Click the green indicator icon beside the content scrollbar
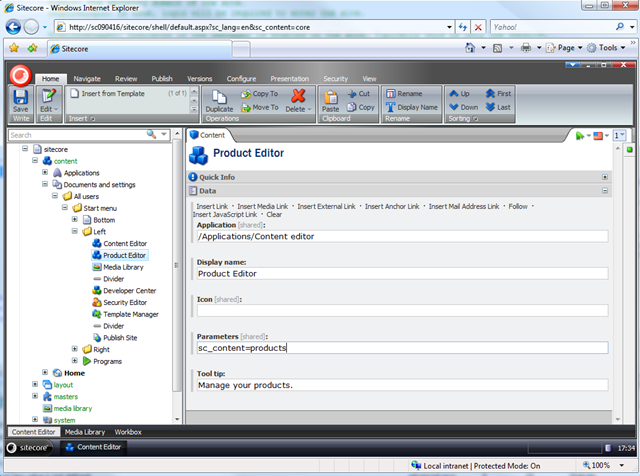 (630, 150)
